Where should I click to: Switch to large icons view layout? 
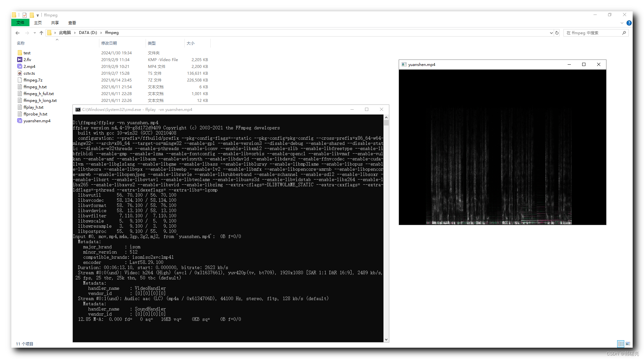(628, 344)
